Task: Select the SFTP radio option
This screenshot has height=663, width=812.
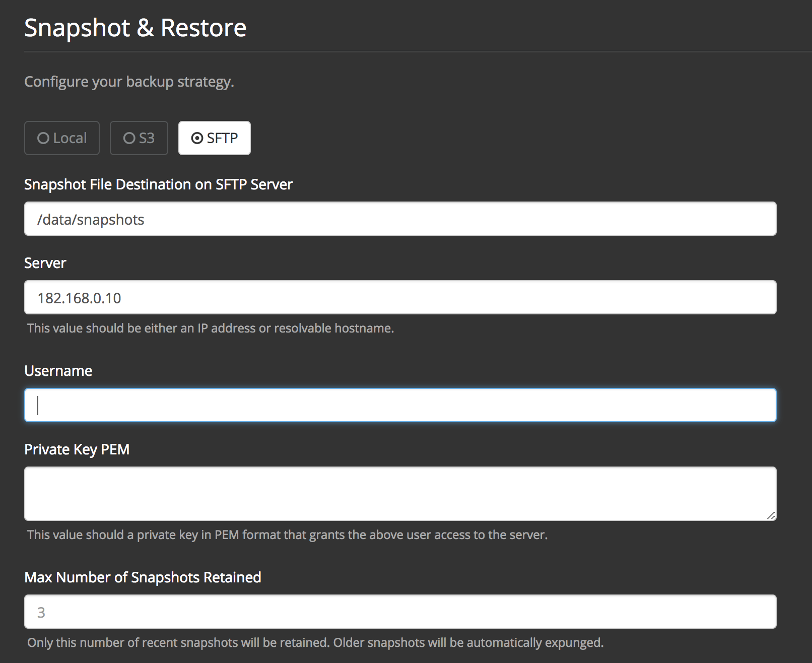Action: click(x=215, y=138)
